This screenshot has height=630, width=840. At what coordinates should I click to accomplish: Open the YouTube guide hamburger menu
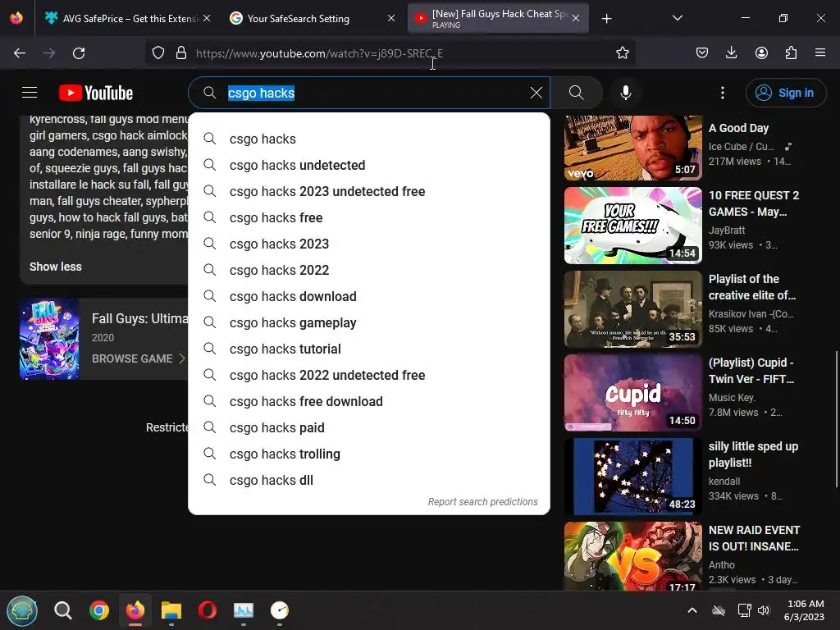[30, 93]
